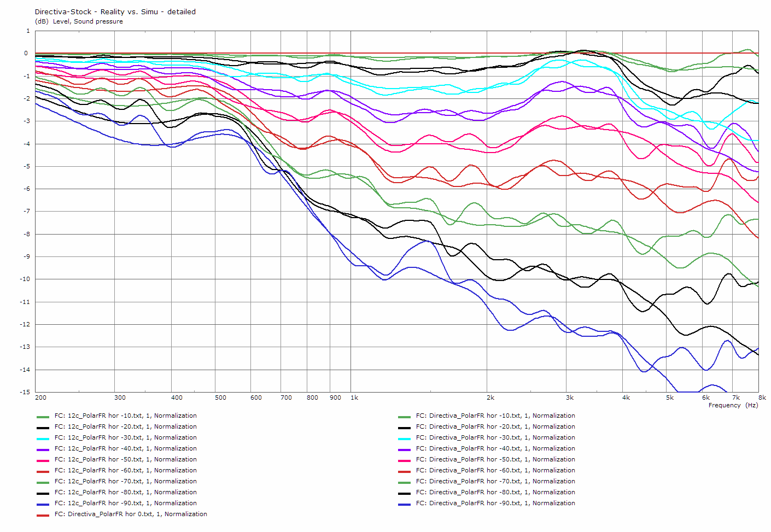
Task: Click the purple swatch for 12c hor -40
Action: click(43, 449)
